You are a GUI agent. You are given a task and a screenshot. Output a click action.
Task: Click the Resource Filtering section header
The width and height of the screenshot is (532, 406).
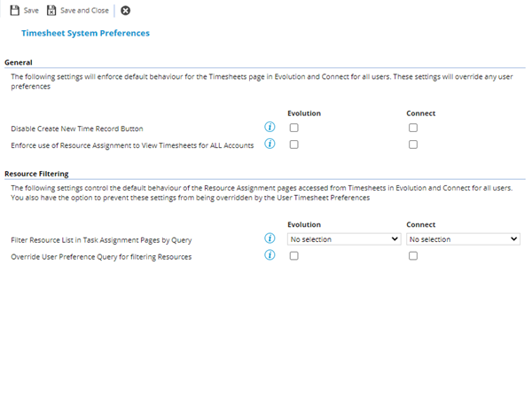[x=36, y=175]
